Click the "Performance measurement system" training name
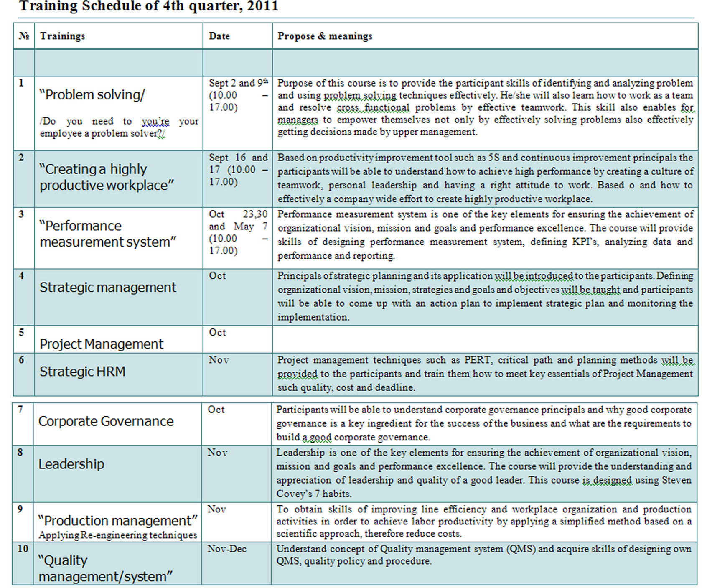 (108, 234)
